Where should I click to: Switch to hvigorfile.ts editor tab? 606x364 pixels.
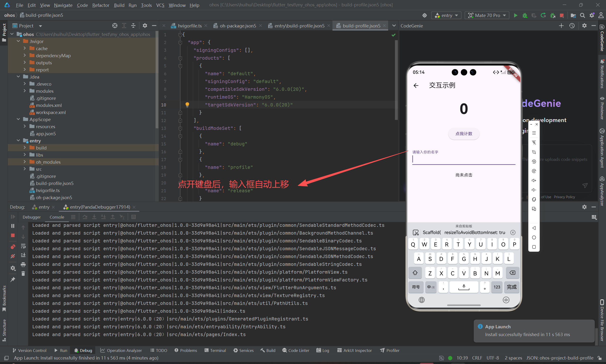(189, 26)
